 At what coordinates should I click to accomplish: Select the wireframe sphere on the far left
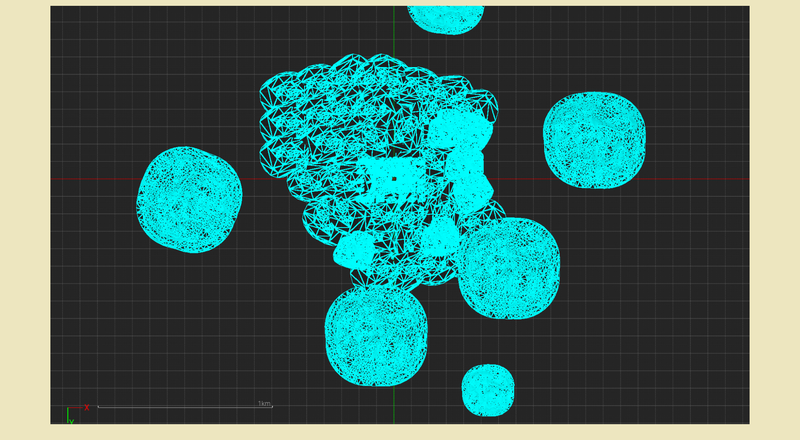pyautogui.click(x=189, y=199)
